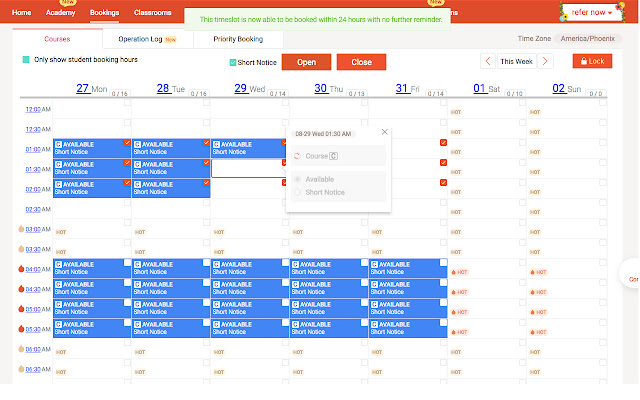Viewport: 640px width, 400px height.
Task: Open the 29 Wed date link
Action: (240, 89)
